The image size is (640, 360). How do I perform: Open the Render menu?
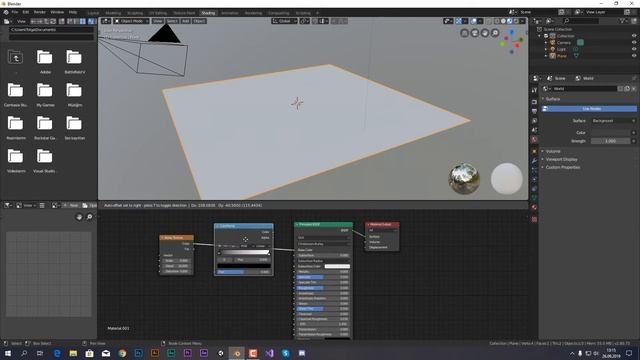tap(40, 12)
